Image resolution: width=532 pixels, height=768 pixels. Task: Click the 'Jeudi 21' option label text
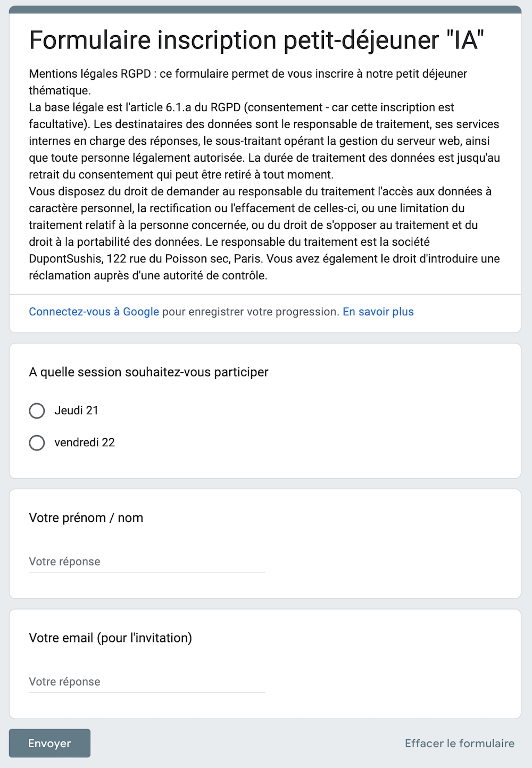tap(76, 411)
